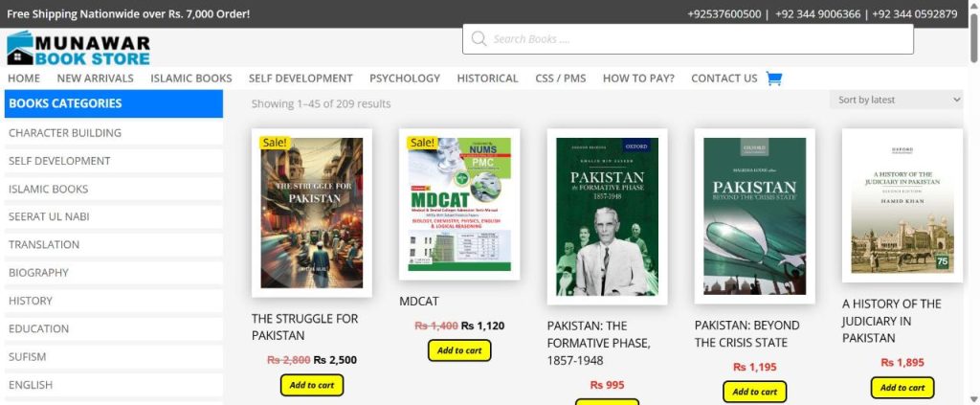Click price Rs 1,195
The height and width of the screenshot is (405, 980).
(754, 367)
